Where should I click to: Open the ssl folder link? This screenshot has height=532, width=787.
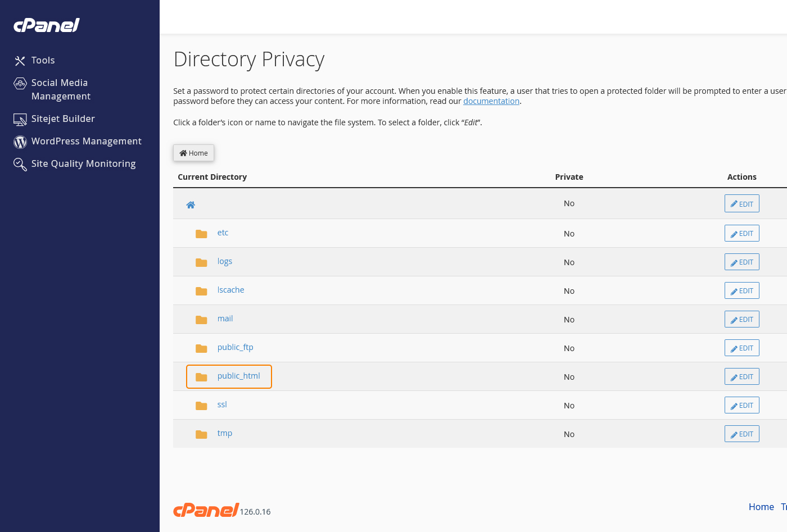click(222, 404)
